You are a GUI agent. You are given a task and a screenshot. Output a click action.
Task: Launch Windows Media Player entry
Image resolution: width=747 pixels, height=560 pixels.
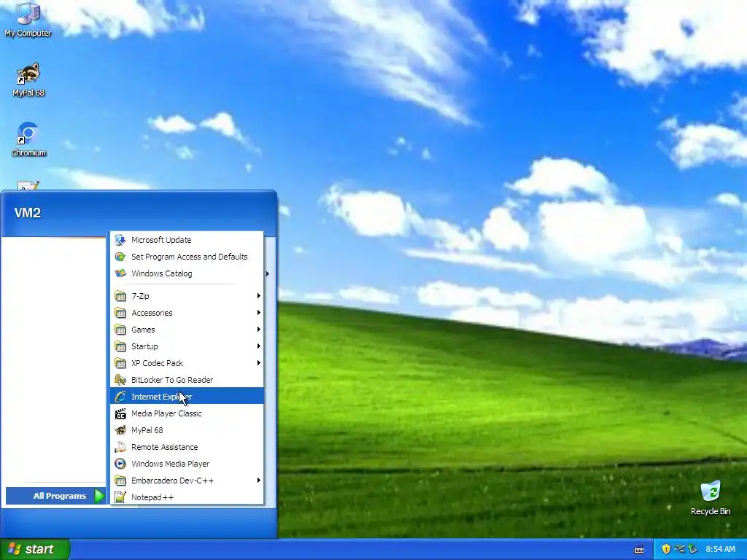pos(187,464)
